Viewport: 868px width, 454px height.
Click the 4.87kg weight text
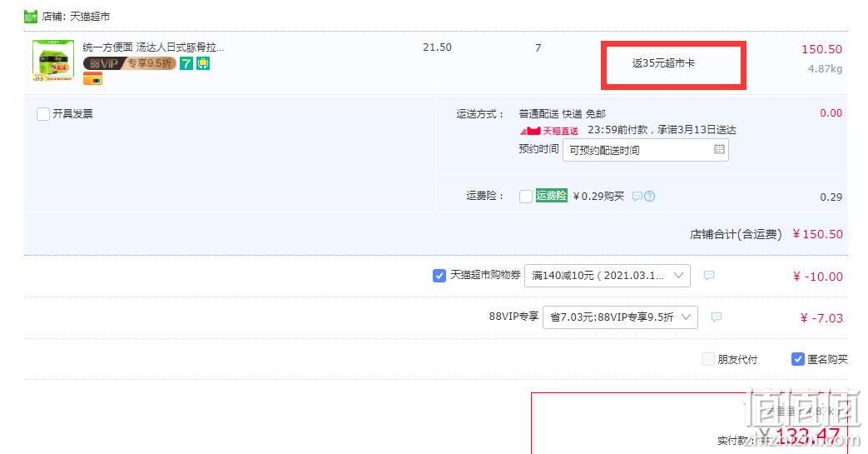coord(825,69)
